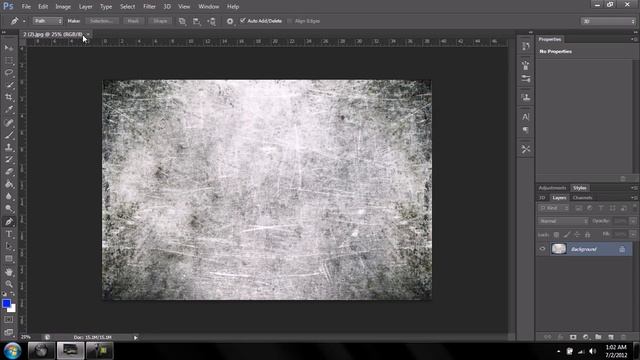640x360 pixels.
Task: Switch to the 3D panel tab
Action: [542, 198]
